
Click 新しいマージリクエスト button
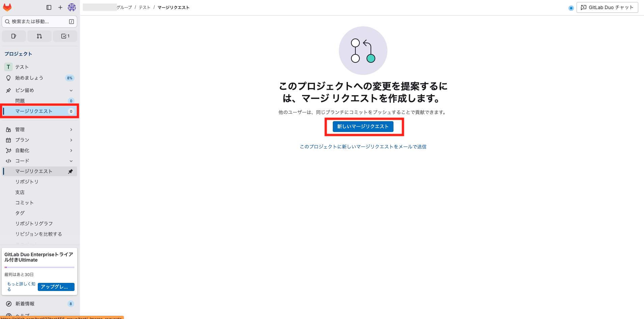pos(363,127)
